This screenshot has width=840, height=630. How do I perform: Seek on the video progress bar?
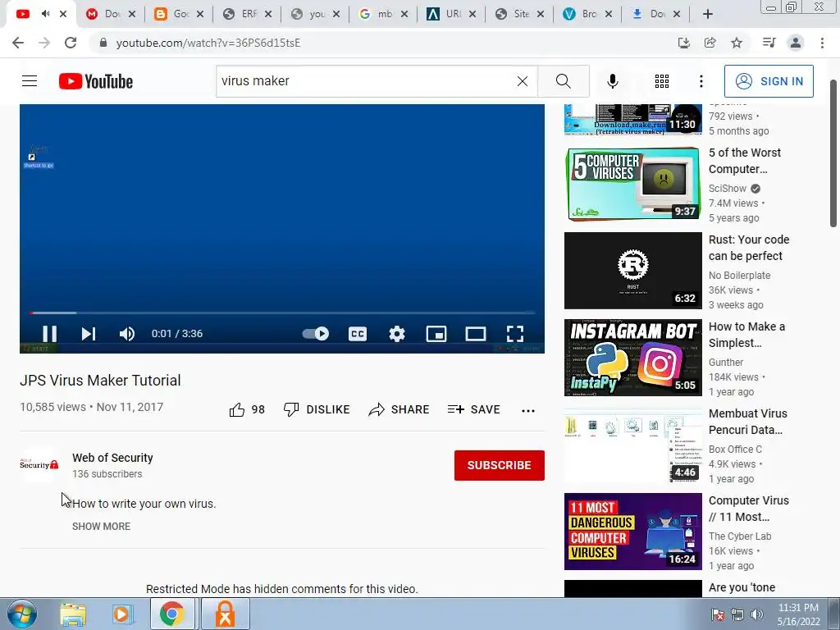(282, 313)
